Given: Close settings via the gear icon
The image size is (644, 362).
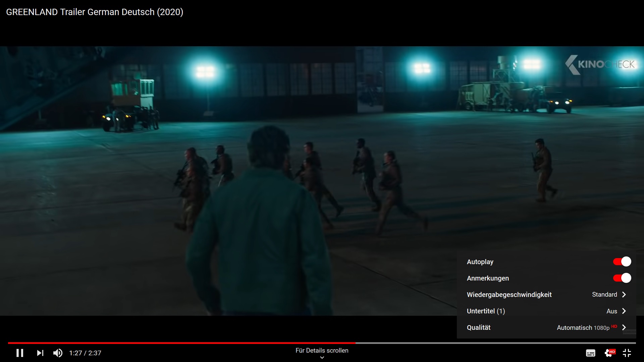Looking at the screenshot, I should (609, 353).
